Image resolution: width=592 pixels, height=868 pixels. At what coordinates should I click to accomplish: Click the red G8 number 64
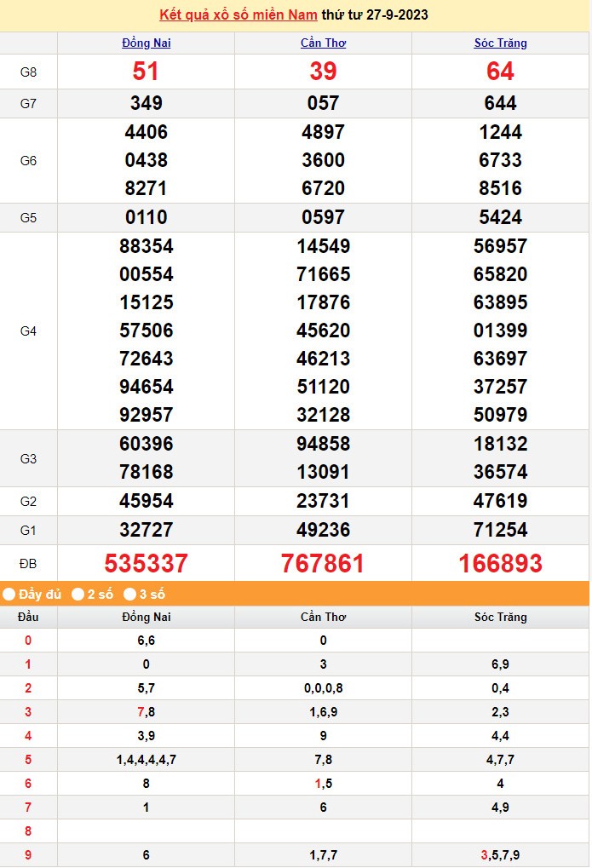[500, 72]
